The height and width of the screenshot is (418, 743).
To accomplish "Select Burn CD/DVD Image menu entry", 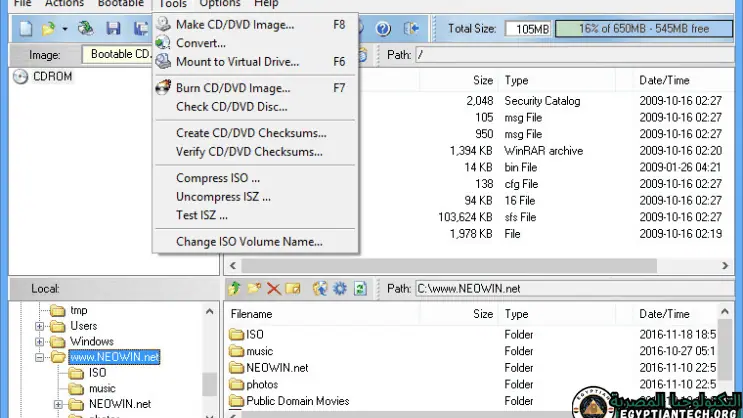I will pos(255,88).
